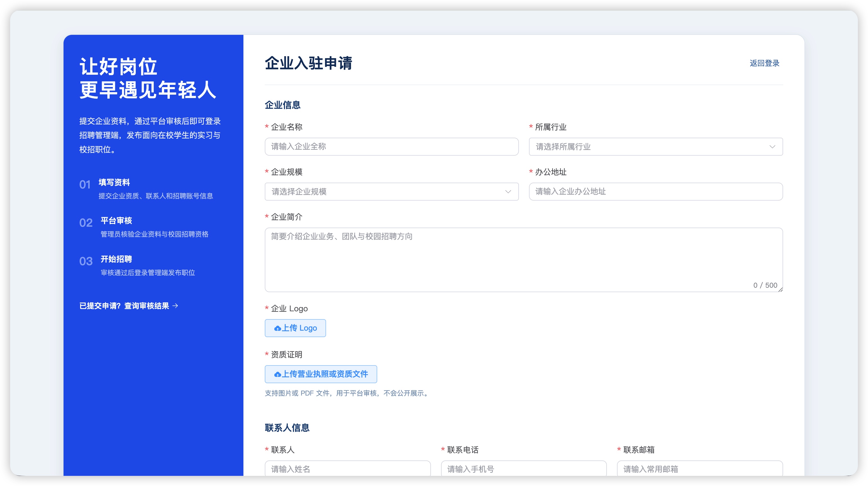
Task: Click the 企业规模 field label
Action: point(286,172)
